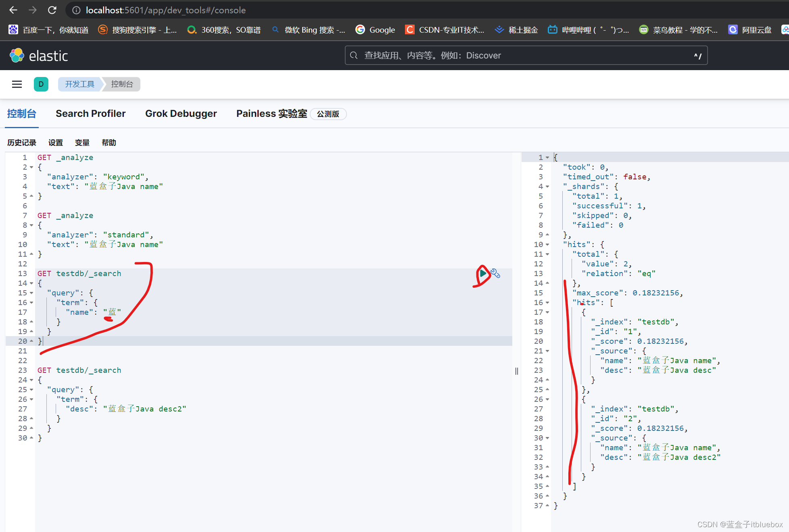The image size is (789, 532).
Task: Click the search bar icon
Action: pyautogui.click(x=355, y=55)
